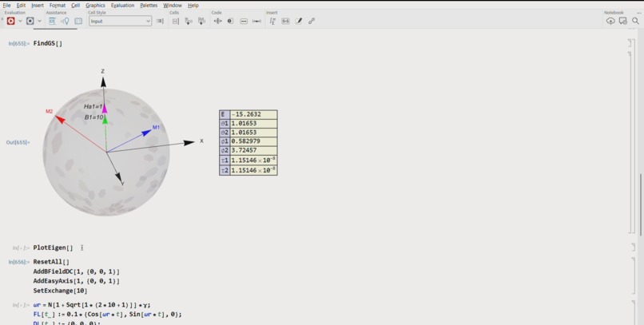Open the Format menu
This screenshot has width=644, height=325.
[x=57, y=6]
